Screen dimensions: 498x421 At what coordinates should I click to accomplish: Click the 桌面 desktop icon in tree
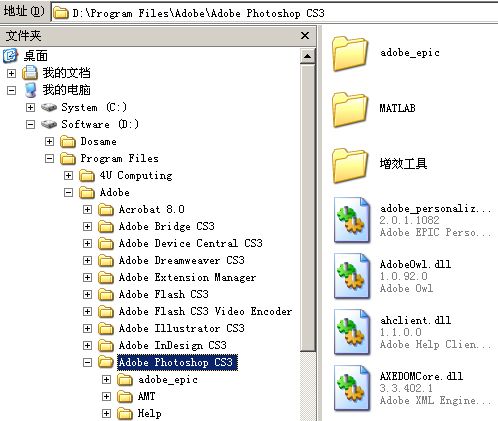pos(10,56)
